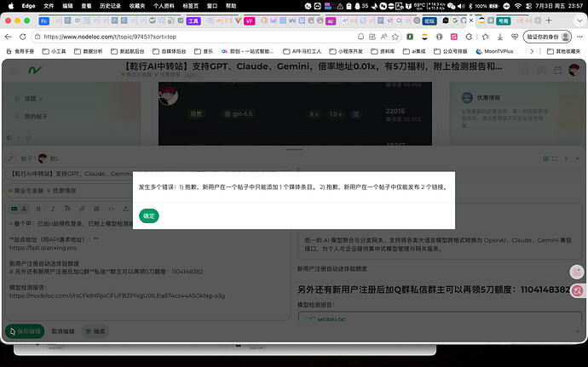Click the https://fast.qianxing.pro line in editor
This screenshot has height=367, width=588.
43,248
